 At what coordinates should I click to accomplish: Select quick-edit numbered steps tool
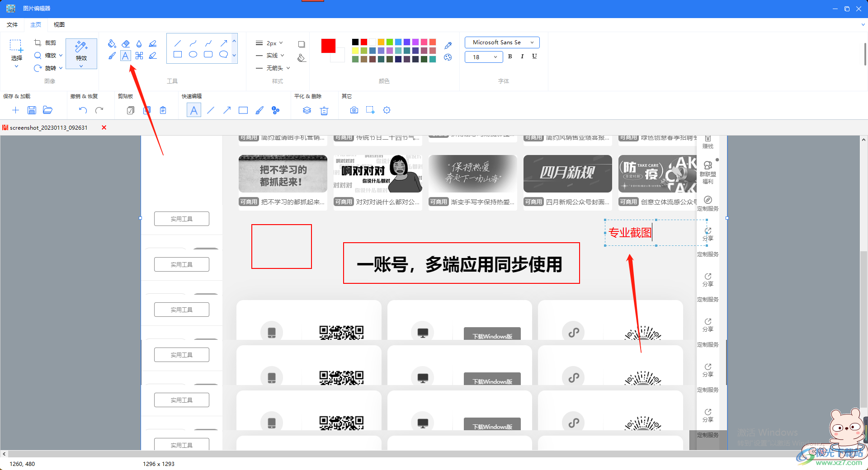click(x=276, y=110)
